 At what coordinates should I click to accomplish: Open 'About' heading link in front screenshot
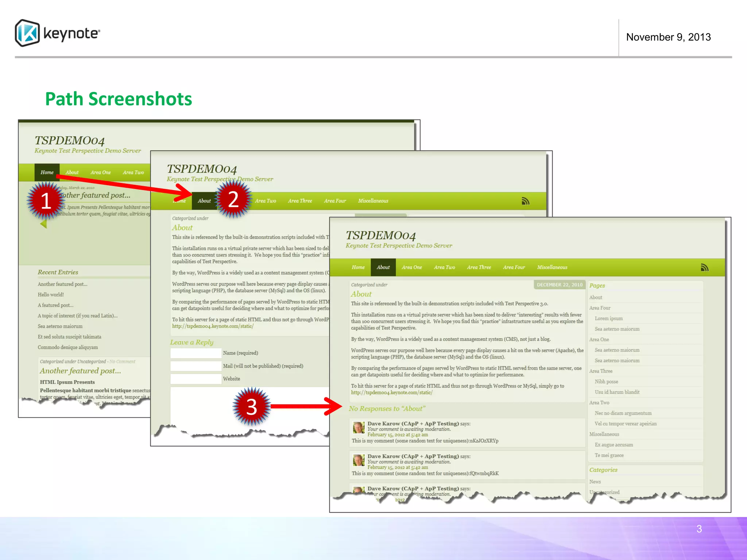(x=361, y=294)
